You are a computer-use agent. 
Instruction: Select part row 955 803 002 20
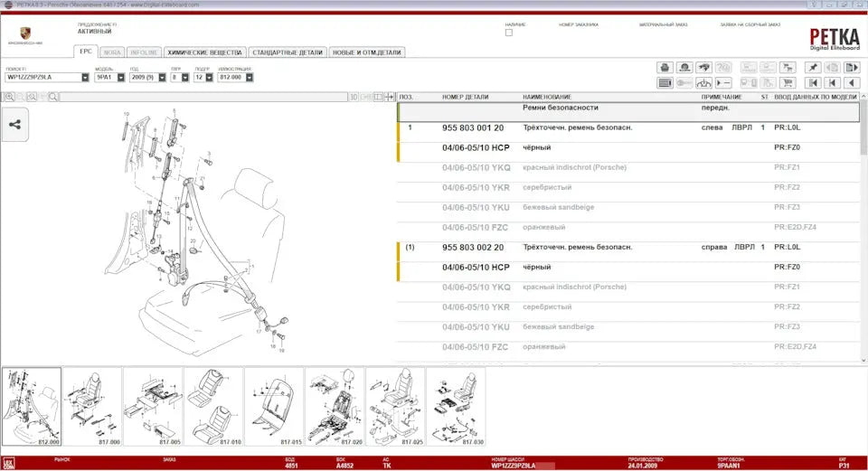click(x=473, y=247)
